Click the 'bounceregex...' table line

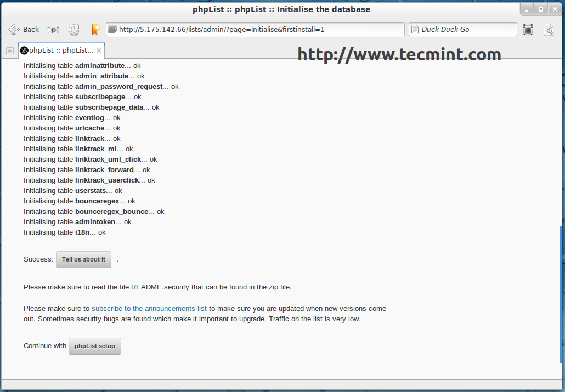coord(80,201)
